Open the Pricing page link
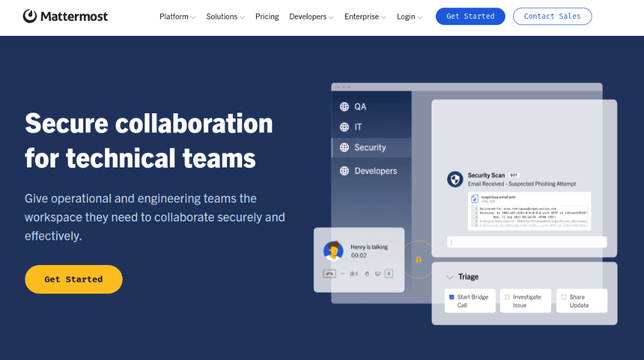Screen dimensions: 644x360 click(267, 17)
